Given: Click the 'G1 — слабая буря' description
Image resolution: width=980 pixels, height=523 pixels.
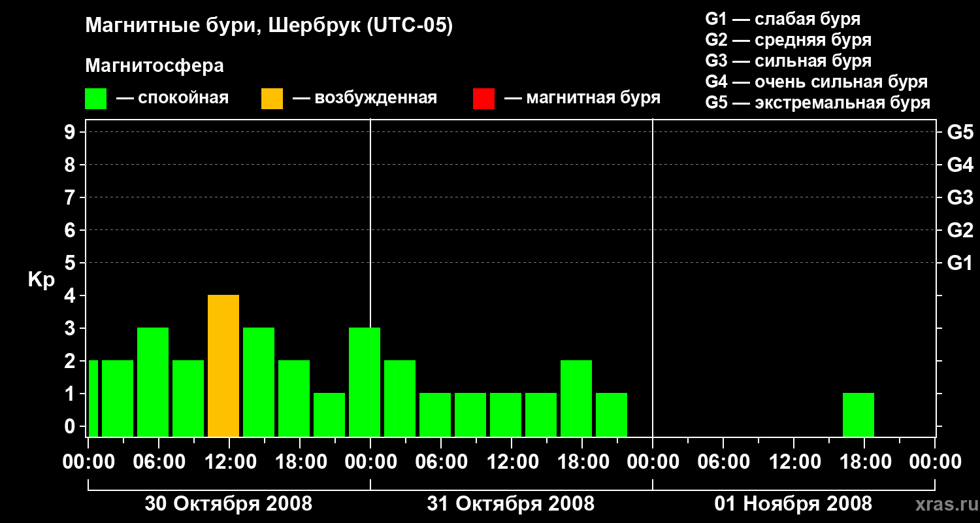Looking at the screenshot, I should pos(783,19).
